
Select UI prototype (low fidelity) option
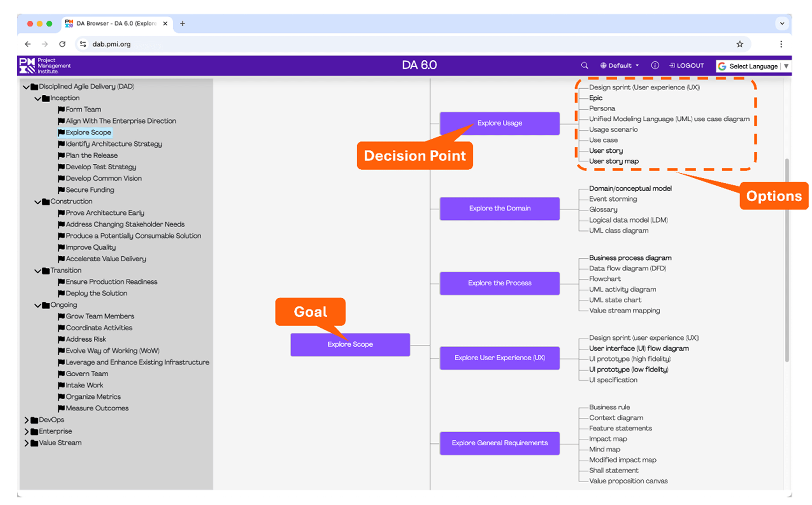point(628,370)
